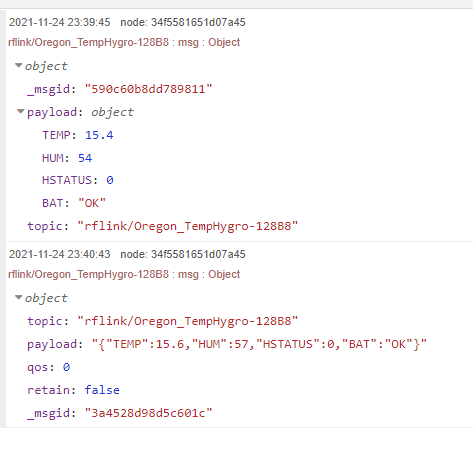Select BAT value "OK"

[x=92, y=203]
